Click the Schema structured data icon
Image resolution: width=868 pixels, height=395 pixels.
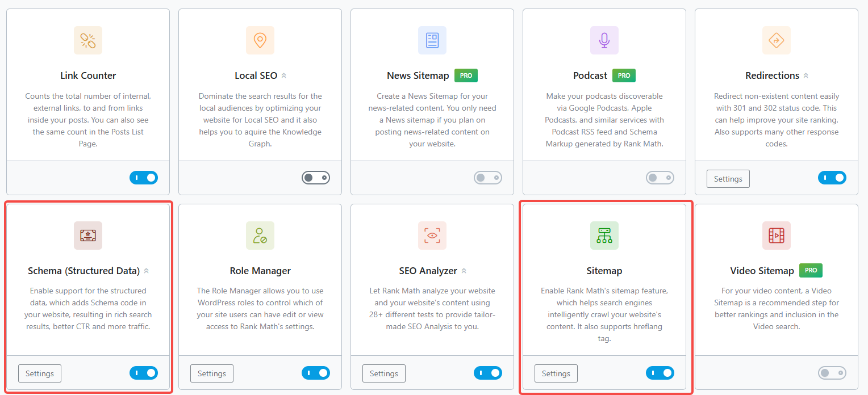[88, 236]
